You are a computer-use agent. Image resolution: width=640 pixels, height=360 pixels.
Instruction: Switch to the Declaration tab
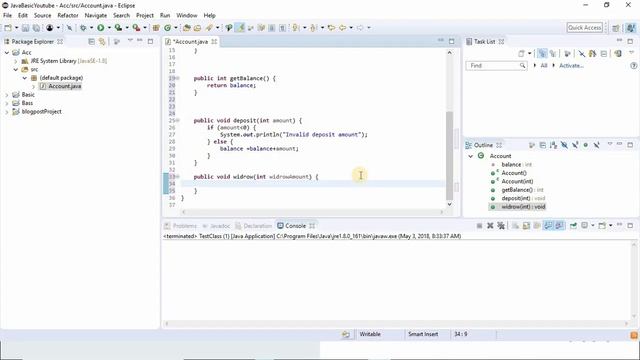253,226
